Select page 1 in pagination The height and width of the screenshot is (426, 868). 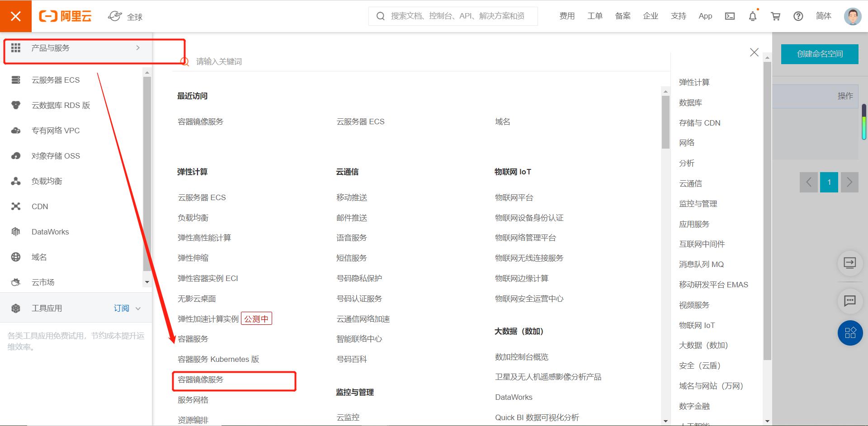pyautogui.click(x=829, y=183)
